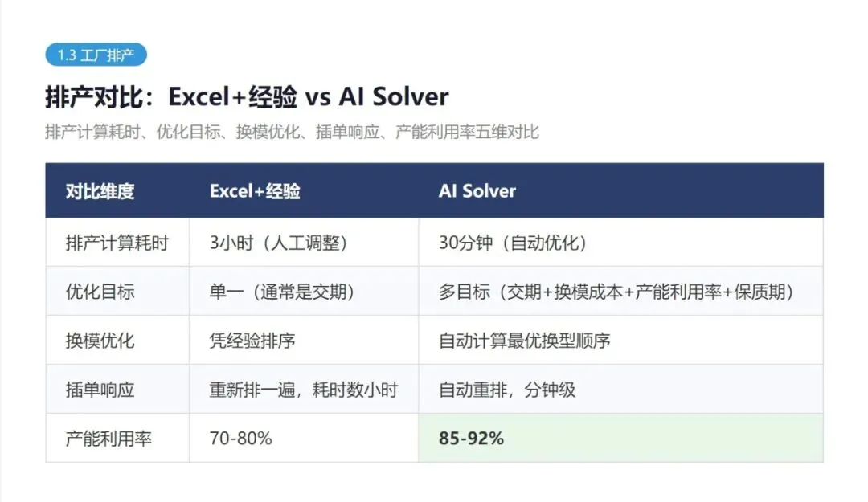This screenshot has height=502, width=868.
Task: Click the 多目标 multi-objective cell
Action: click(x=620, y=291)
